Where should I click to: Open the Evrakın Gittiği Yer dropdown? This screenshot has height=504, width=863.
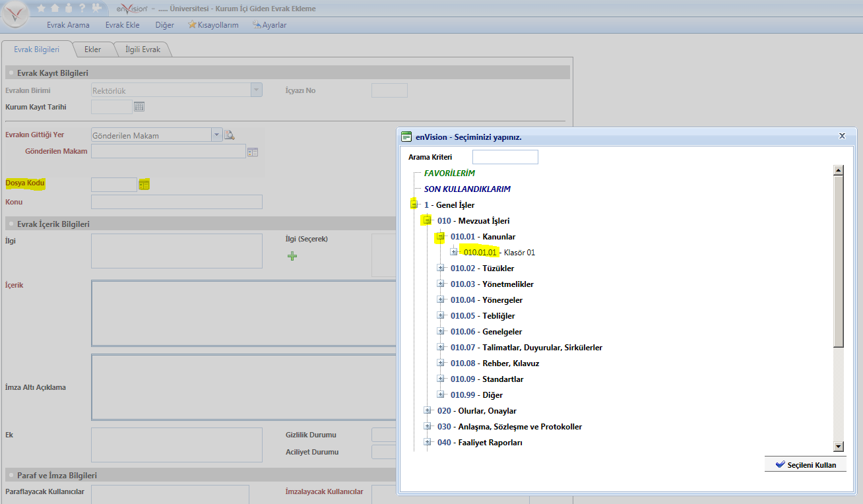216,135
